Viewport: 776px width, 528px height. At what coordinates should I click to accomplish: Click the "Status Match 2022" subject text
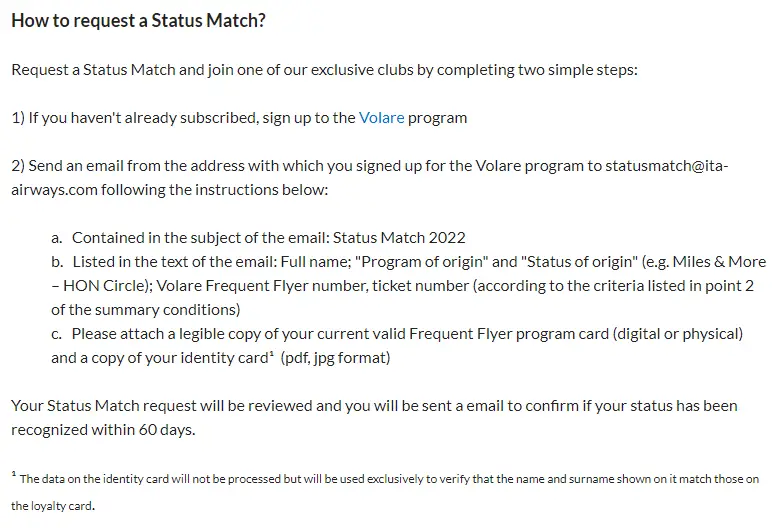point(399,238)
